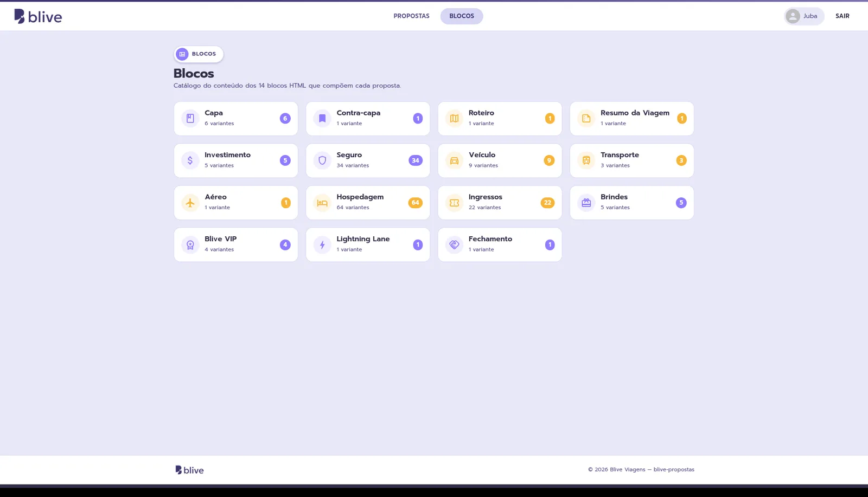The height and width of the screenshot is (497, 868).
Task: Click the Hospedagem bed icon
Action: tap(322, 203)
